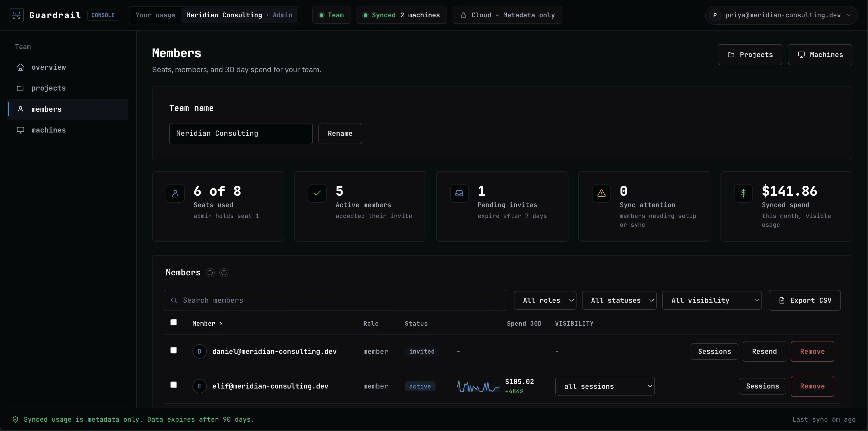Click the VISIBILITY column header
Viewport: 868px width, 431px height.
point(574,324)
